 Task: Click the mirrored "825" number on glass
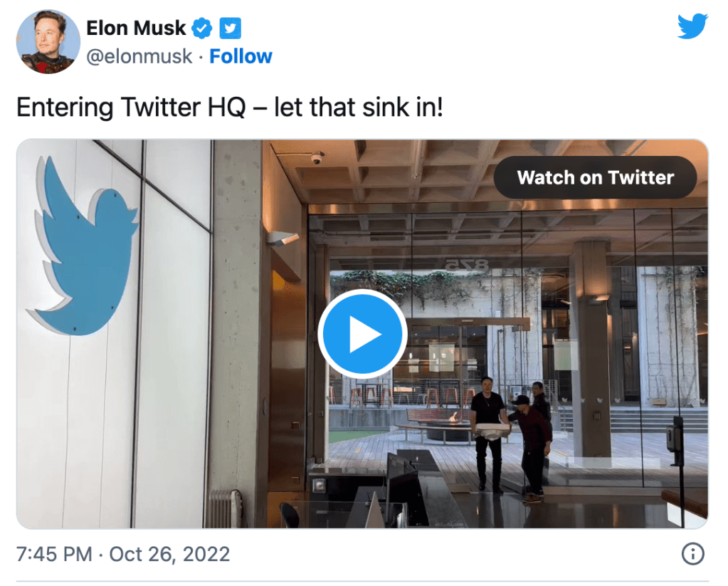(x=466, y=266)
